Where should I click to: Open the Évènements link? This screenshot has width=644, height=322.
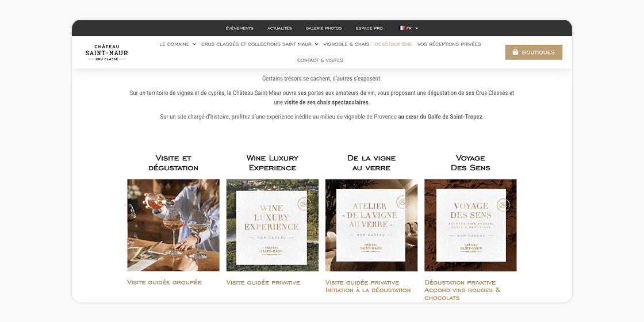[239, 28]
